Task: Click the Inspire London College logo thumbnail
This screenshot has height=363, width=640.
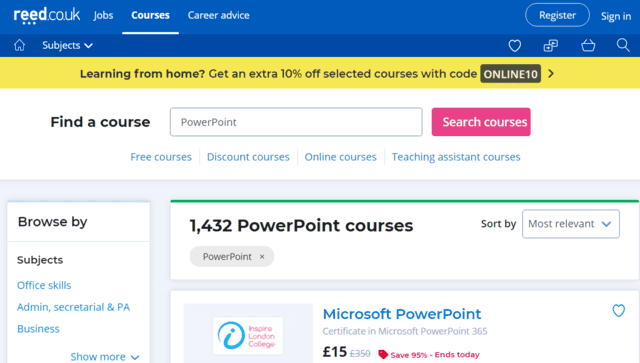Action: coord(248,336)
